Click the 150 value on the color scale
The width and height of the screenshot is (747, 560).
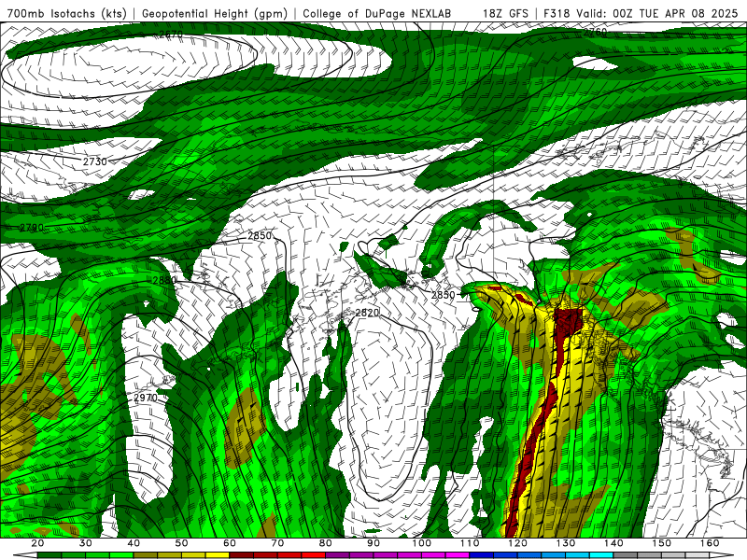662,543
